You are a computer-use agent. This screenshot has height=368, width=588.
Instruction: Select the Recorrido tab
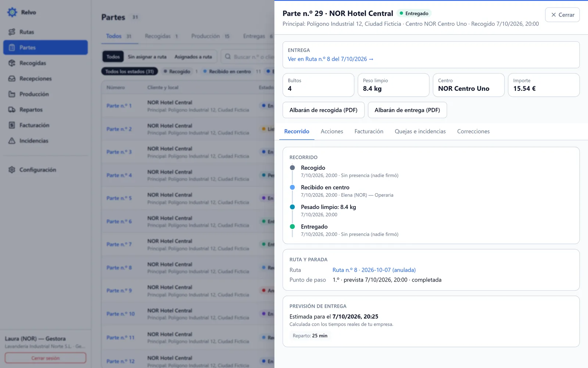(x=297, y=131)
